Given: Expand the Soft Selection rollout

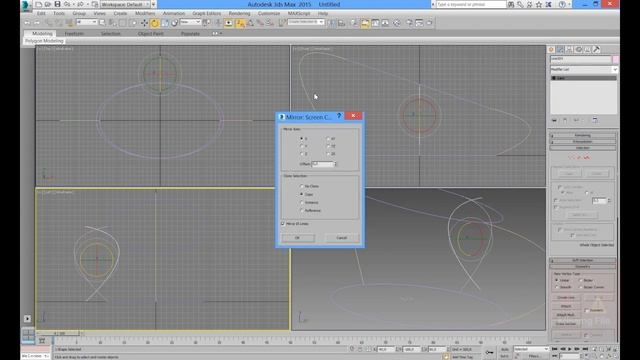Looking at the screenshot, I should (582, 260).
